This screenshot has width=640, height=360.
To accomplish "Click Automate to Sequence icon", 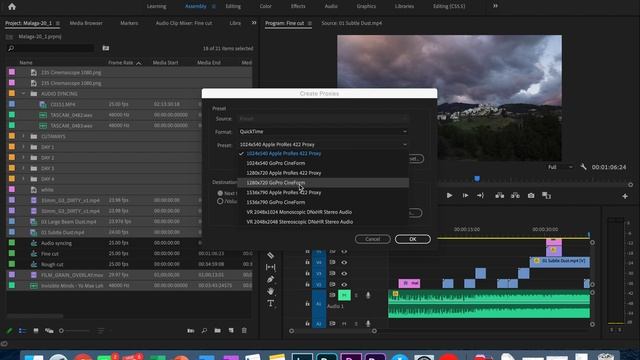I will [x=191, y=331].
